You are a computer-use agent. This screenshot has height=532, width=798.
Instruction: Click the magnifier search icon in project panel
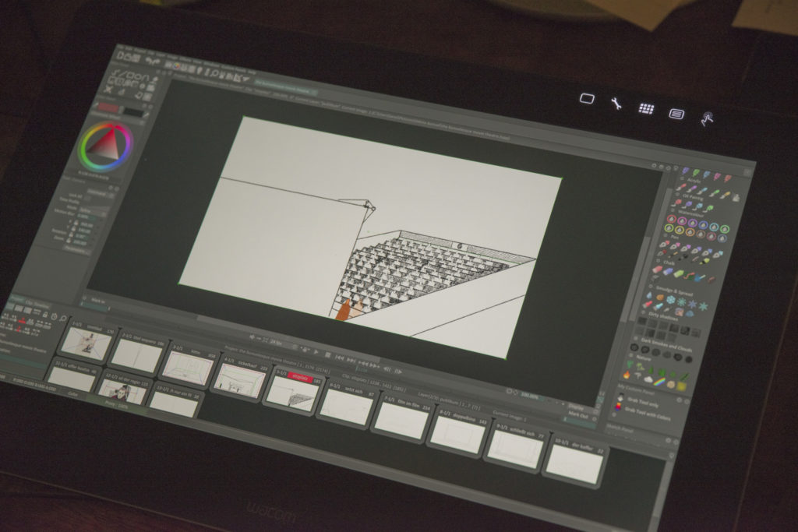[x=62, y=319]
